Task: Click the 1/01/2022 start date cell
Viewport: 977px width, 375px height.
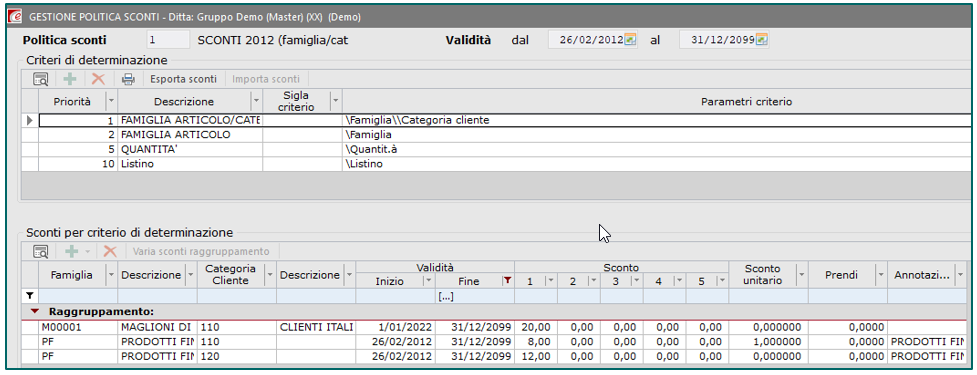Action: [x=396, y=327]
